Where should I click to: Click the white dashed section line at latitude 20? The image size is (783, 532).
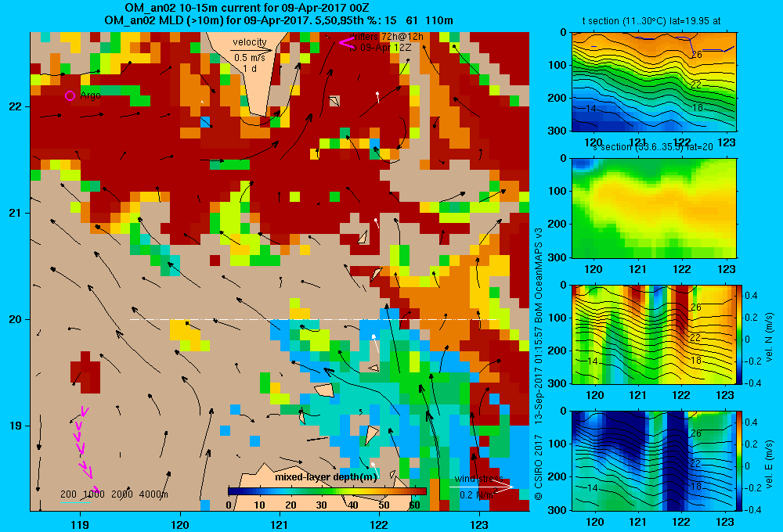click(x=314, y=319)
